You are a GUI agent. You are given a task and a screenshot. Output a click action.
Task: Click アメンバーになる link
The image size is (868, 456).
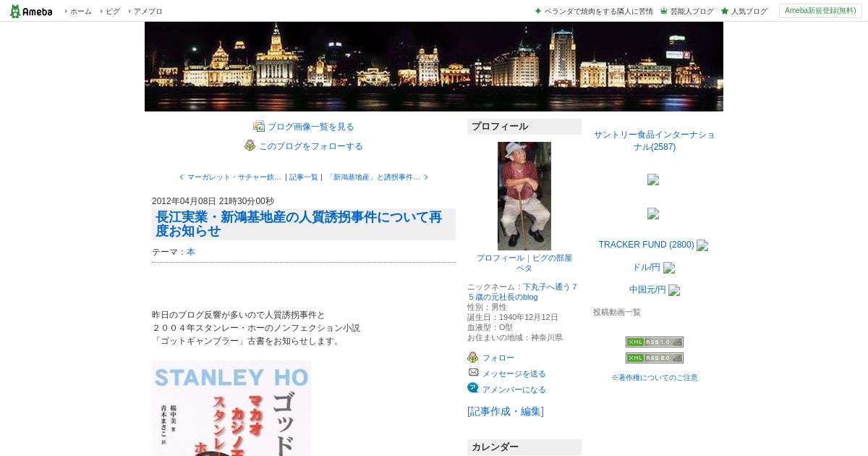click(x=514, y=390)
